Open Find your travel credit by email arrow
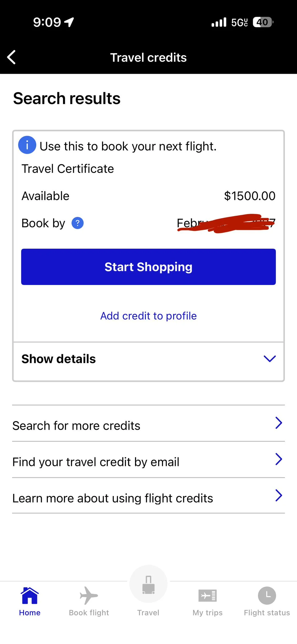This screenshot has height=644, width=297. pos(279,459)
